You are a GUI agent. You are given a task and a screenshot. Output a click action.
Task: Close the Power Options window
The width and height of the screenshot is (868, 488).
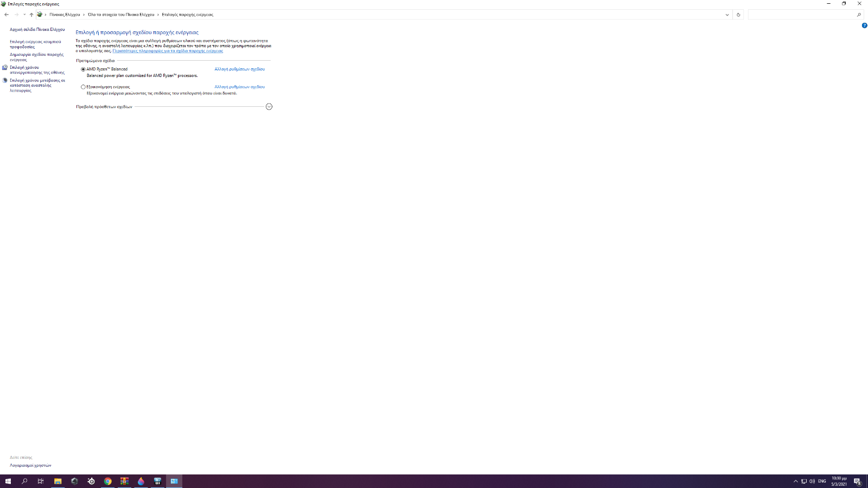[859, 4]
